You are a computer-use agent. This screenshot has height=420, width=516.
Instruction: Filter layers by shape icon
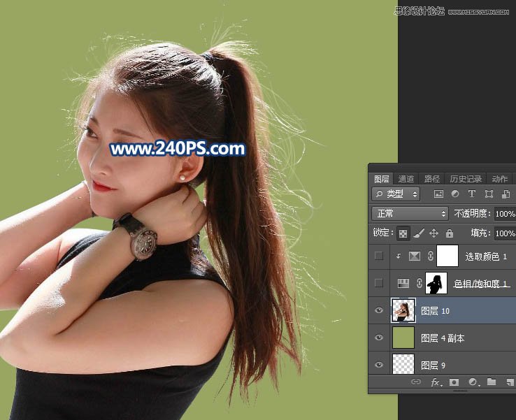click(x=489, y=194)
